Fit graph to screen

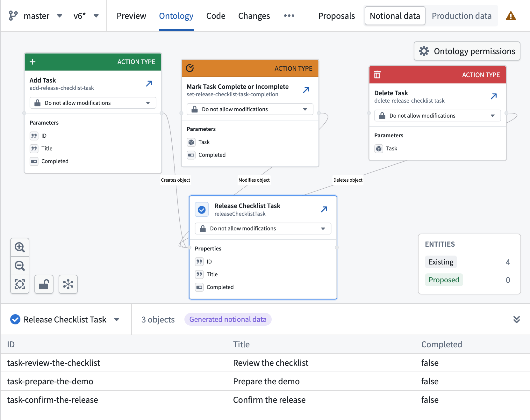[x=20, y=284]
